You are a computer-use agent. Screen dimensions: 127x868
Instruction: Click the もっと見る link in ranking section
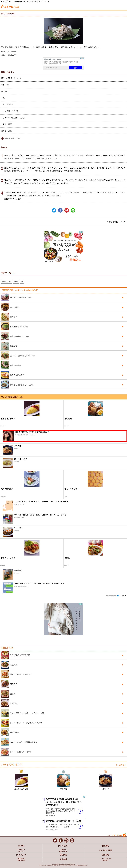pos(121,765)
